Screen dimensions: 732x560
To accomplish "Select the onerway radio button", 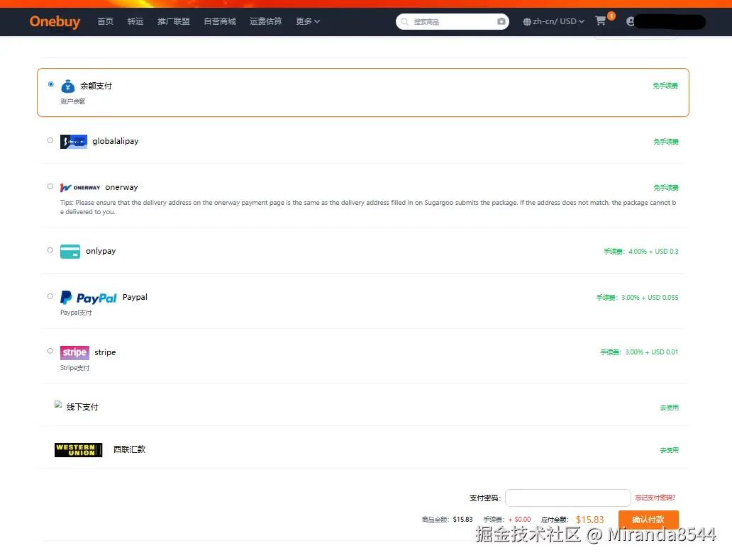I will pos(50,186).
